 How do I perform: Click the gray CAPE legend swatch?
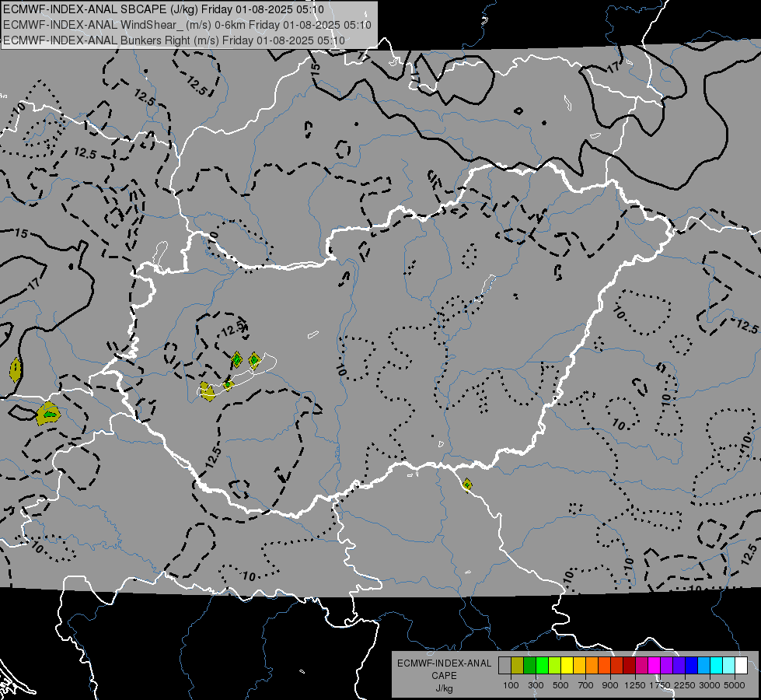click(504, 666)
